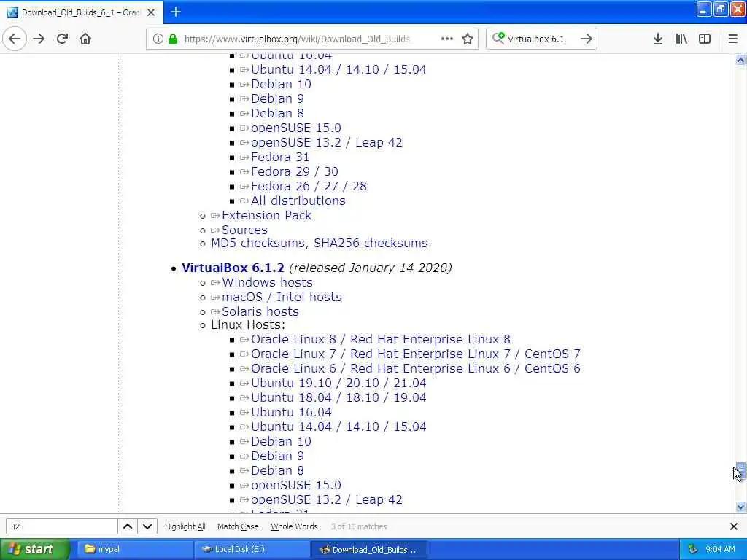
Task: Click scrollbar down arrow
Action: [x=740, y=507]
